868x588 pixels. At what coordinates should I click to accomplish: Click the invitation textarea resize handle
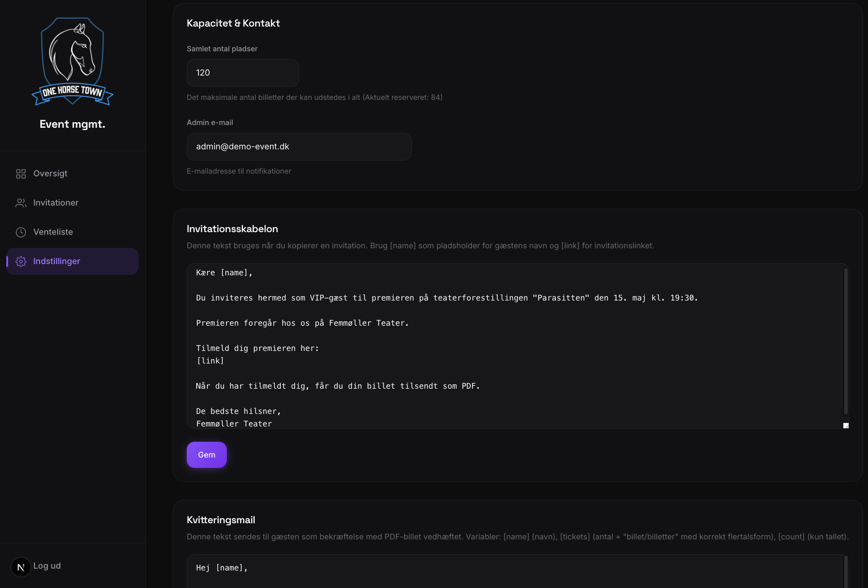(x=846, y=426)
